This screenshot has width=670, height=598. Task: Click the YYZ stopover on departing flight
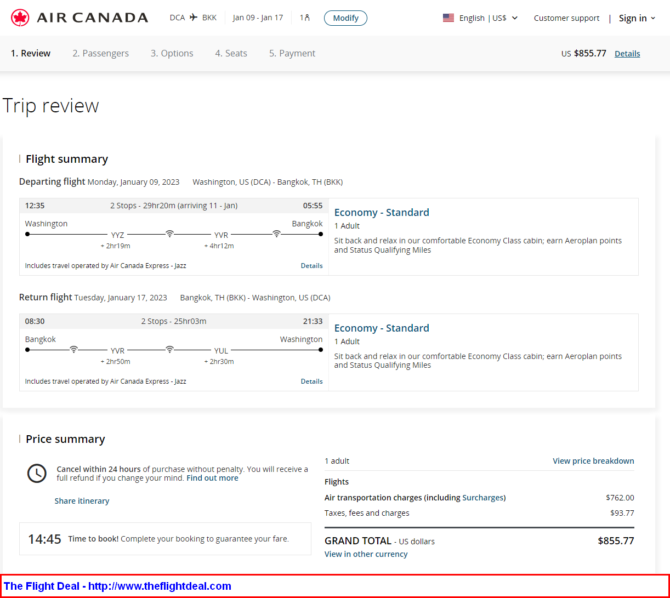118,235
